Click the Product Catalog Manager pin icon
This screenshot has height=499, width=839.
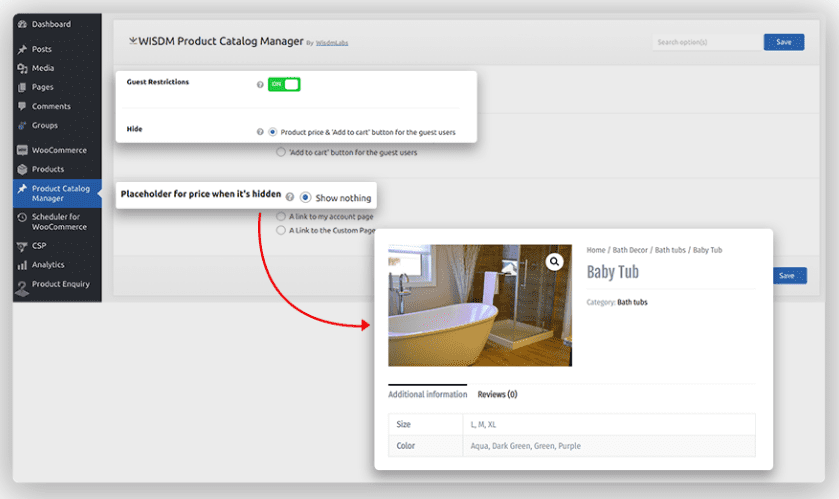pyautogui.click(x=22, y=189)
